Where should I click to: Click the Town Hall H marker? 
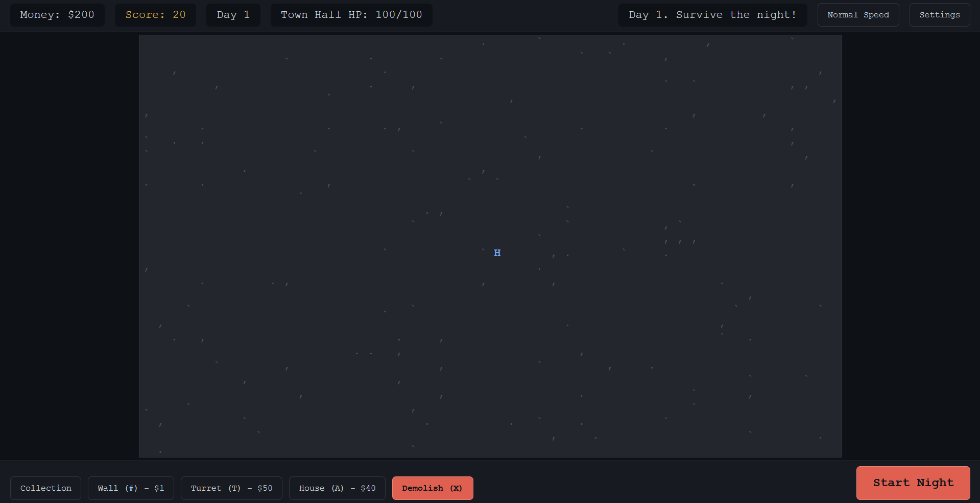497,253
